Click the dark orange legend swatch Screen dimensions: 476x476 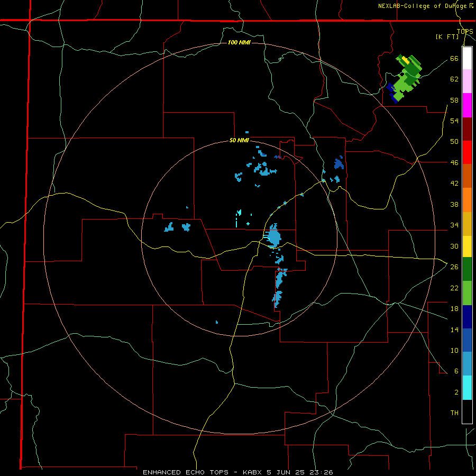pos(467,176)
